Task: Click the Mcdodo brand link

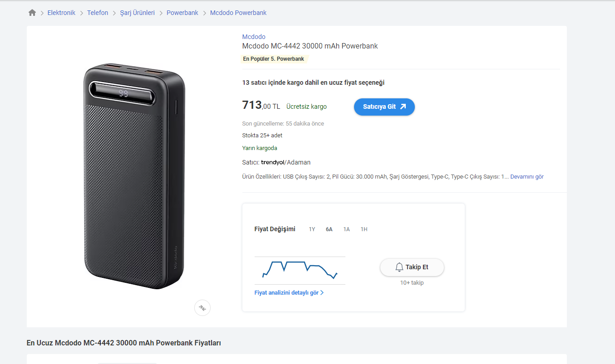Action: pyautogui.click(x=254, y=37)
